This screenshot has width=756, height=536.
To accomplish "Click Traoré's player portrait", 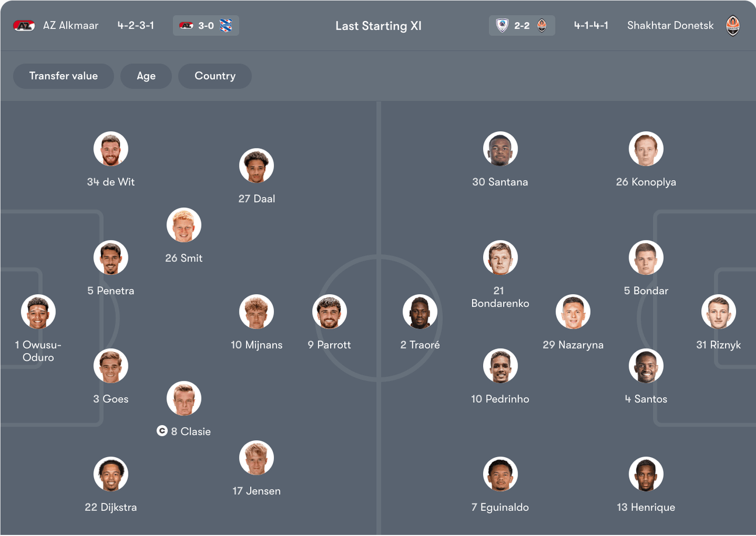I will click(420, 312).
